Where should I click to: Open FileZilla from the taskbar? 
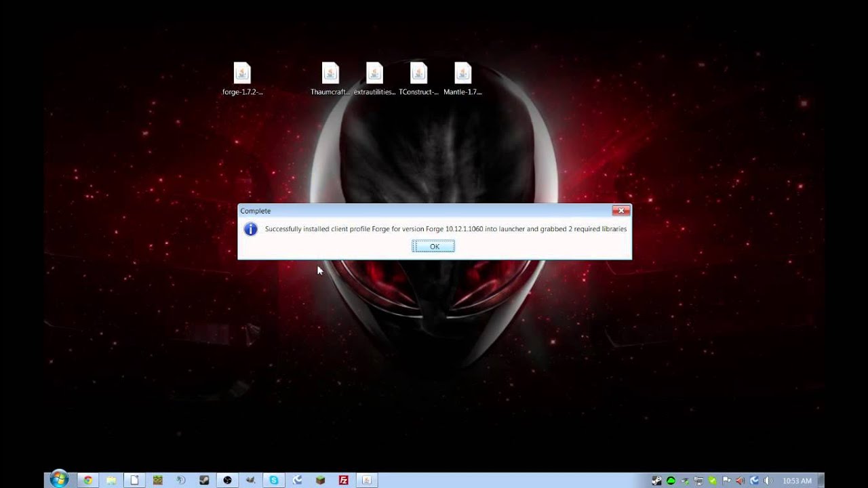[x=344, y=480]
